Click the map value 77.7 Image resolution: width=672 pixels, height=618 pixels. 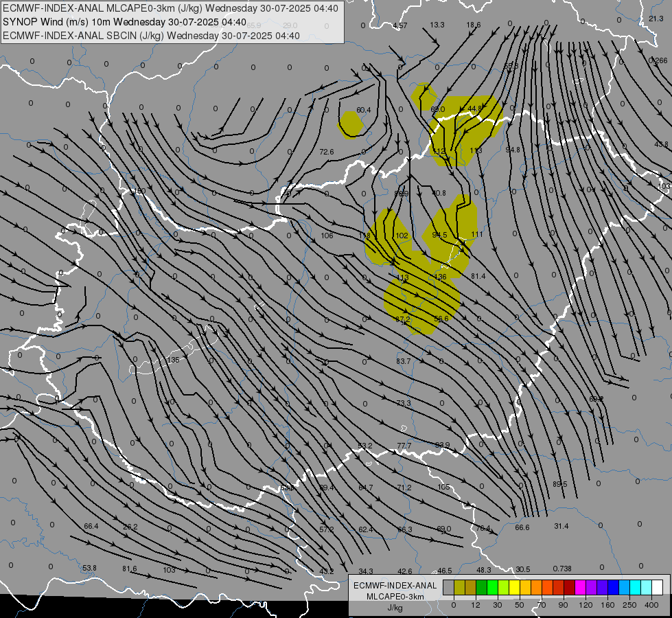coord(404,446)
